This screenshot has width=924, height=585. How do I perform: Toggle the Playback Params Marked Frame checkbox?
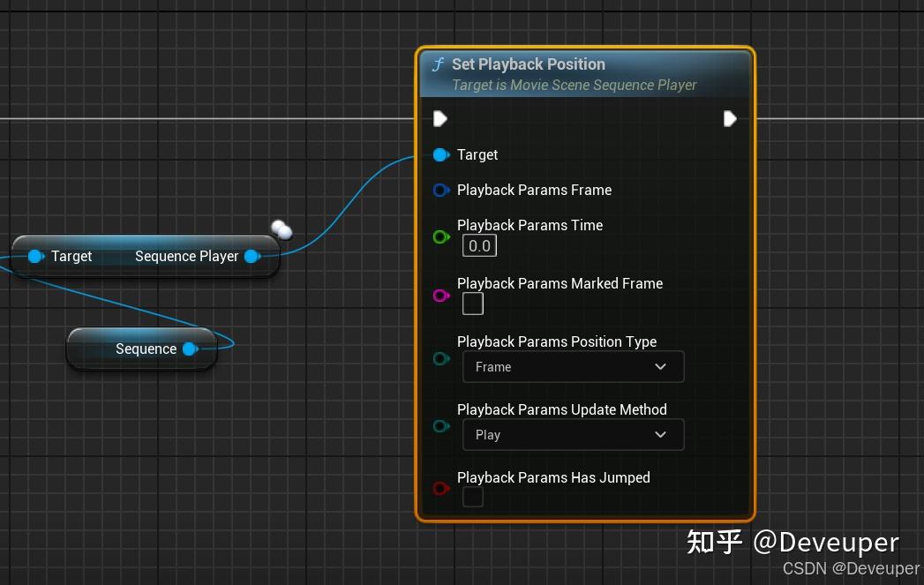coord(473,303)
